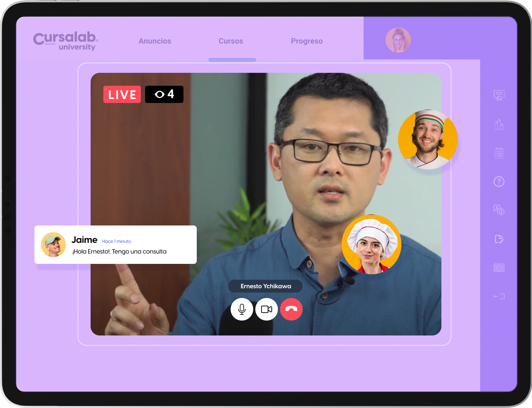Click the logout icon in sidebar
The image size is (532, 408).
499,296
